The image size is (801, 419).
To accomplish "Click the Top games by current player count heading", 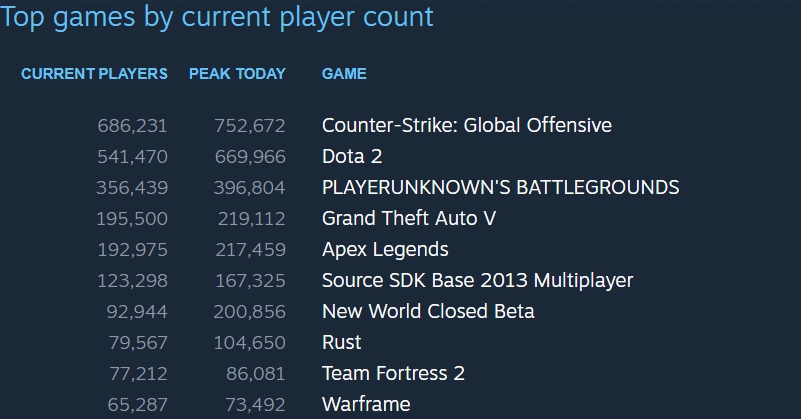I will coord(217,17).
